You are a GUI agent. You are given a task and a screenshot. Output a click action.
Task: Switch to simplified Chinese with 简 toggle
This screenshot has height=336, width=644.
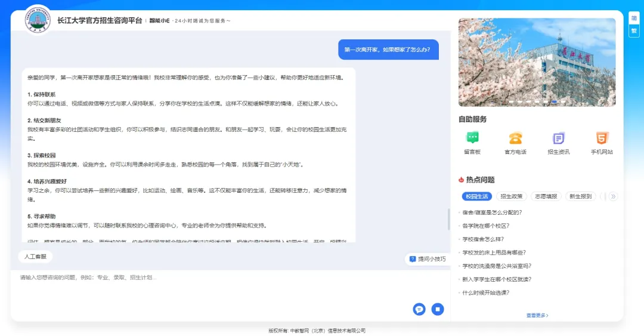pos(634,18)
